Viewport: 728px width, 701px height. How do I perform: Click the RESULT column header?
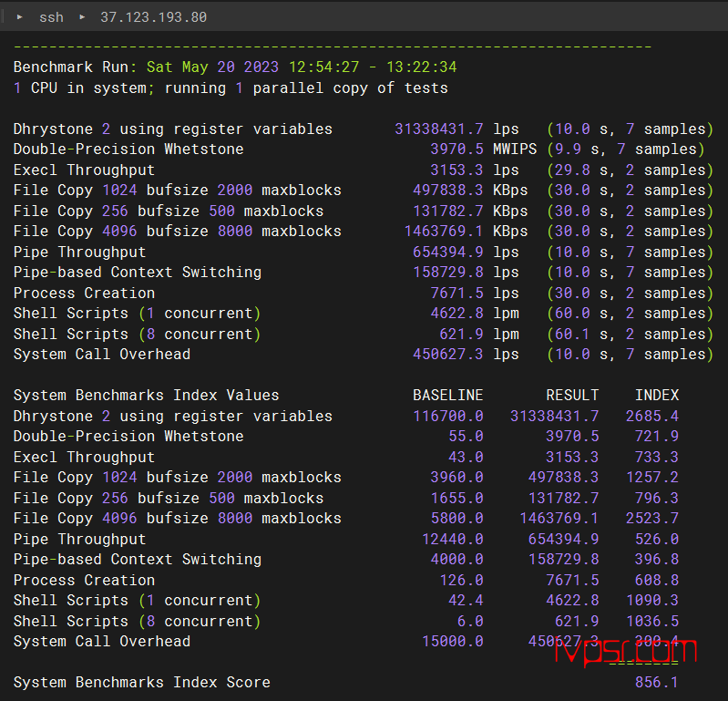coord(572,395)
